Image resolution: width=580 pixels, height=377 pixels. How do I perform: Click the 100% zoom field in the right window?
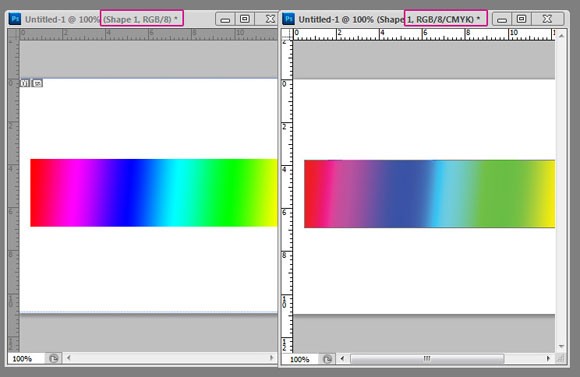click(300, 359)
